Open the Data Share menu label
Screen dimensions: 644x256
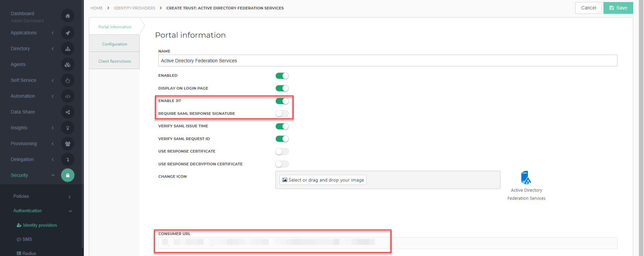click(23, 112)
